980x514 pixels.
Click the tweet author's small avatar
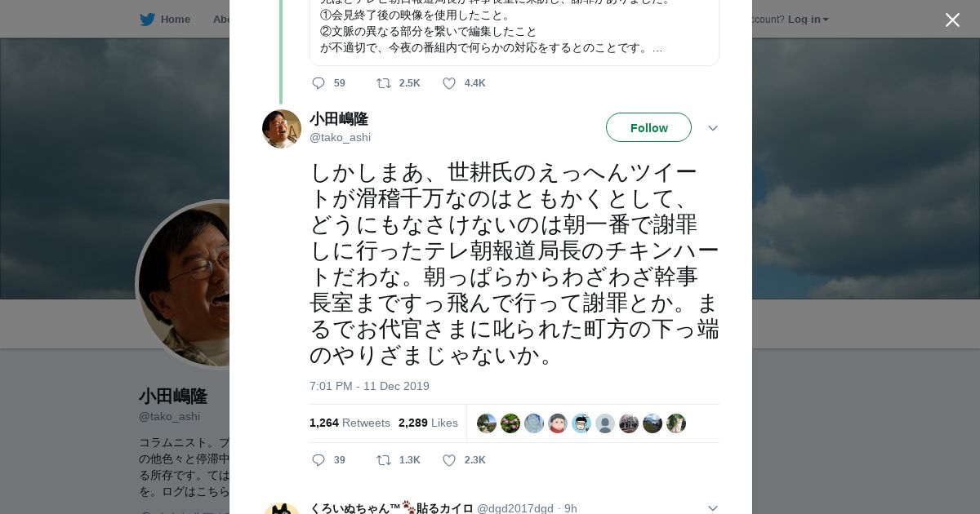click(282, 129)
